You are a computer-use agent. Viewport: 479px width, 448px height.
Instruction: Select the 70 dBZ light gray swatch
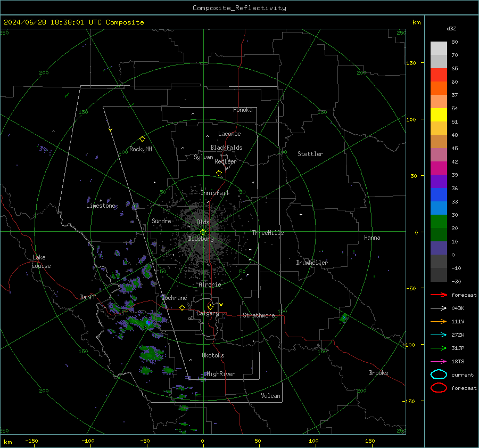pyautogui.click(x=439, y=48)
